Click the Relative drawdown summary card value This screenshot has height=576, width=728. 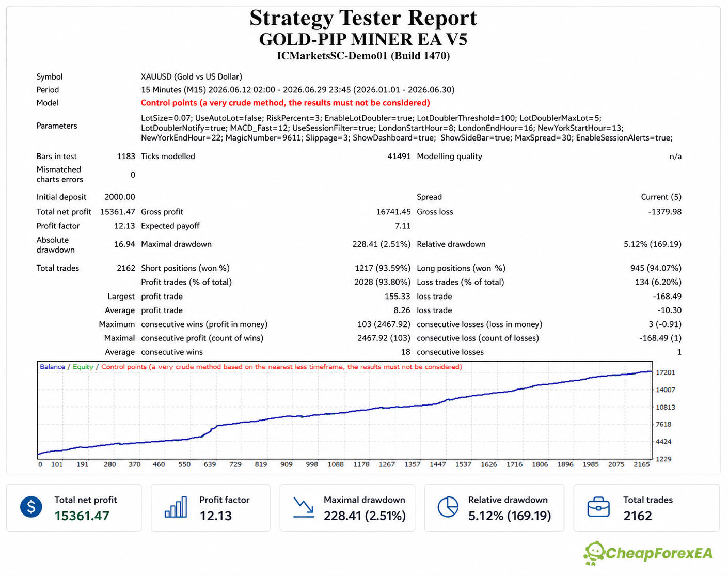[x=510, y=516]
